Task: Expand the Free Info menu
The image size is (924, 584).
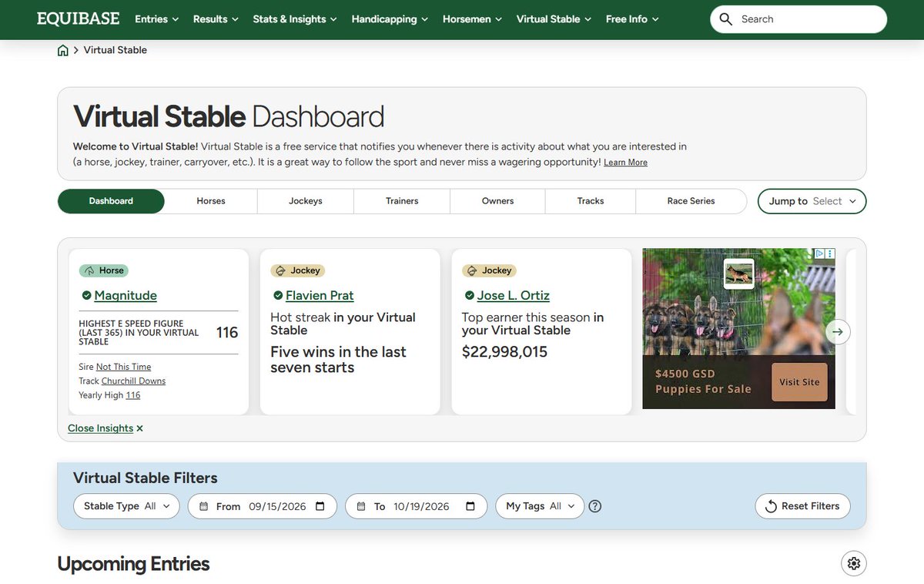Action: 632,19
